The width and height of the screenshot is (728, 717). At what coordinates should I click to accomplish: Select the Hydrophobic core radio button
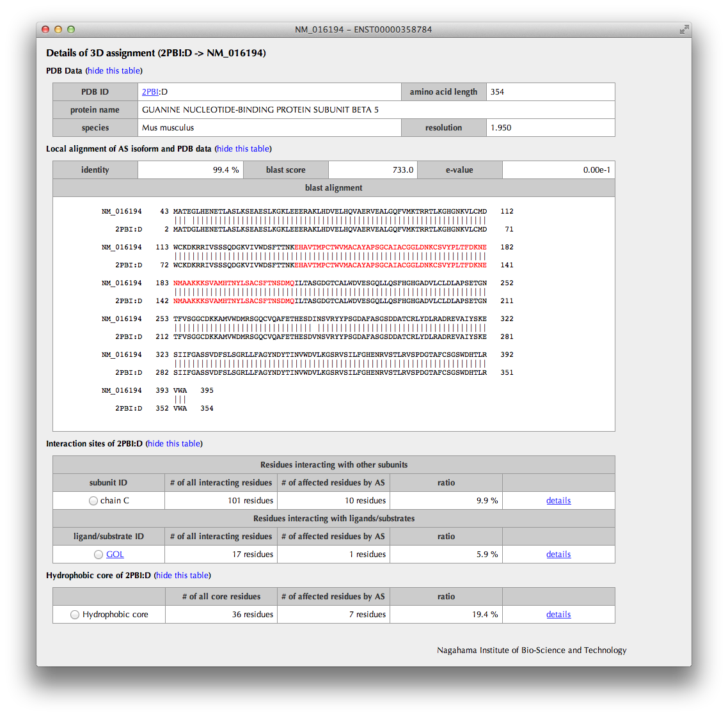75,615
